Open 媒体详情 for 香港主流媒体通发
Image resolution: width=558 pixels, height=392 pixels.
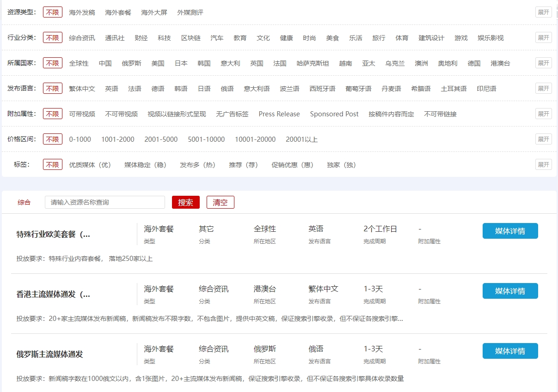tap(510, 291)
